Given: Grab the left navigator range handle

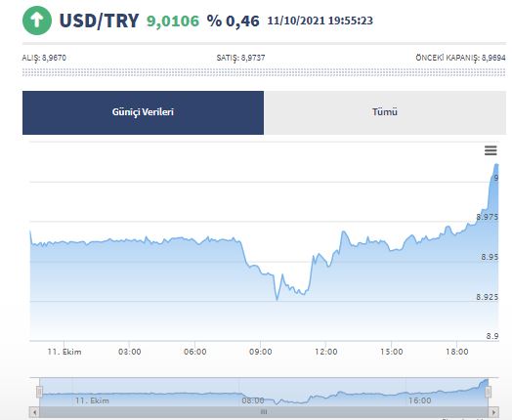Looking at the screenshot, I should (39, 392).
